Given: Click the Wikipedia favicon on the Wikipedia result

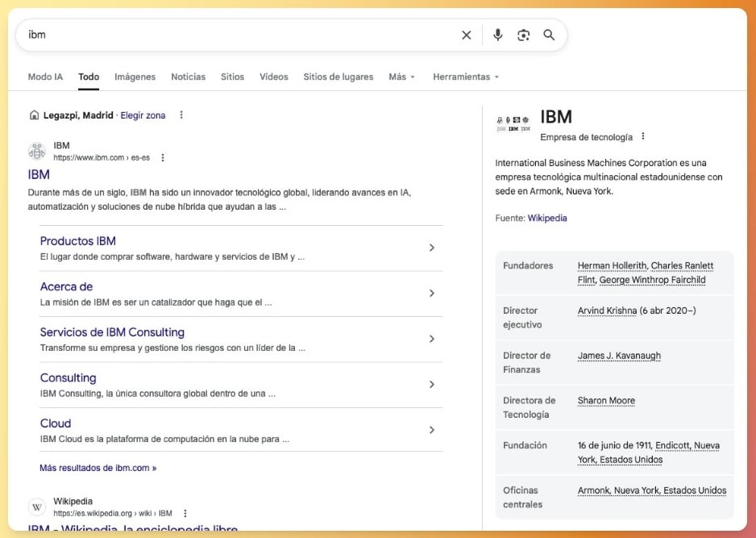Looking at the screenshot, I should click(37, 507).
